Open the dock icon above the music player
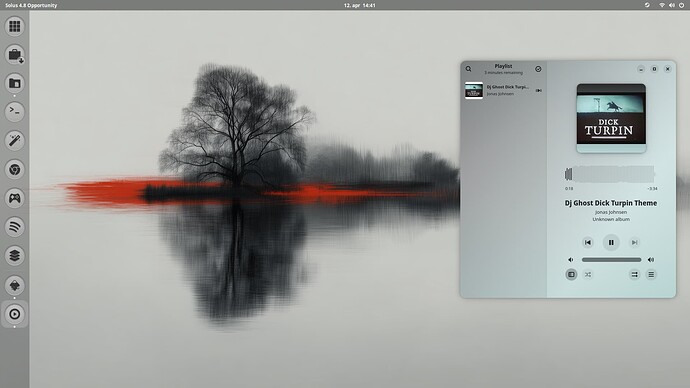 pos(15,286)
